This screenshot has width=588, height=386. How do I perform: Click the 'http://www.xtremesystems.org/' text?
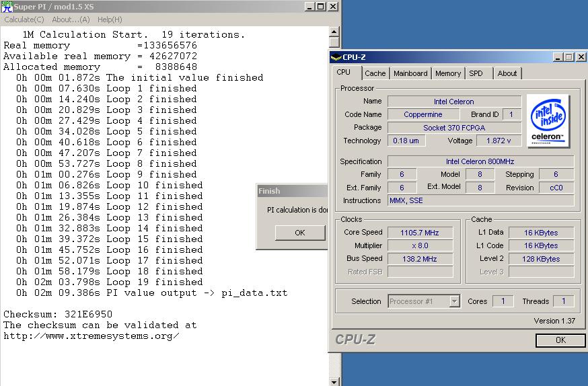91,336
